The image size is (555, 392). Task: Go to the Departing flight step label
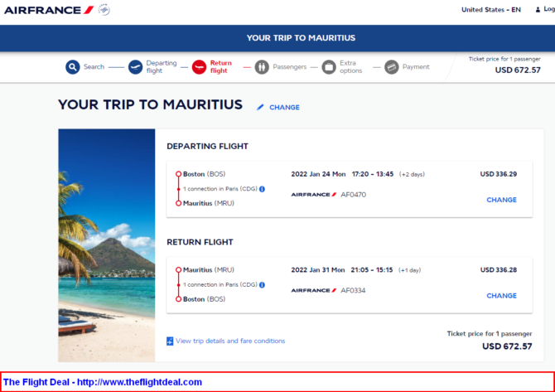click(162, 66)
